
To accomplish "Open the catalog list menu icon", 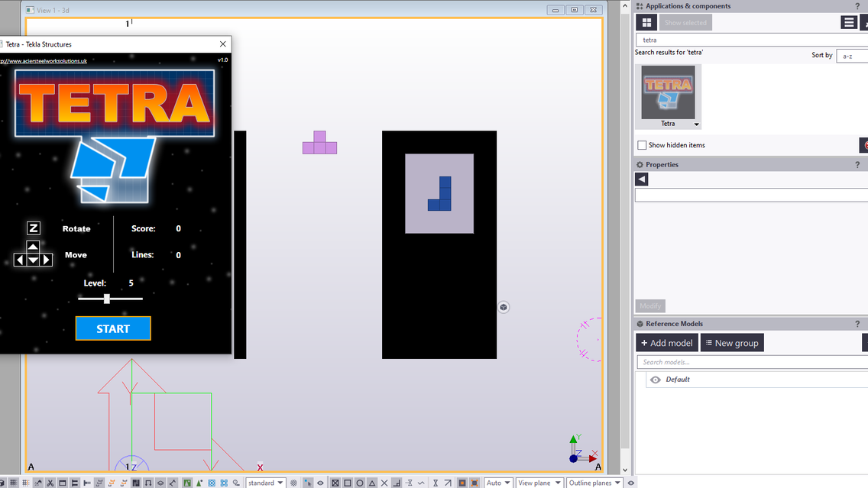I will [849, 22].
